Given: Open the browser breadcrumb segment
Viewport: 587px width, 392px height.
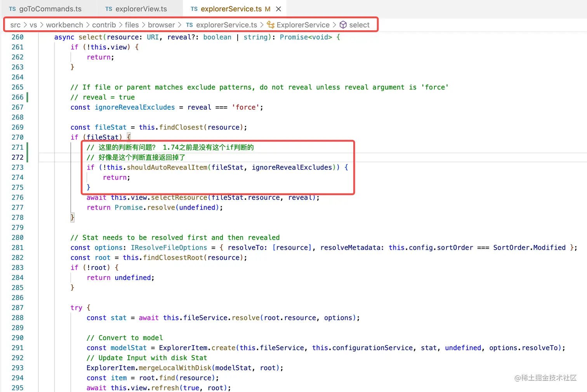Looking at the screenshot, I should click(x=162, y=25).
